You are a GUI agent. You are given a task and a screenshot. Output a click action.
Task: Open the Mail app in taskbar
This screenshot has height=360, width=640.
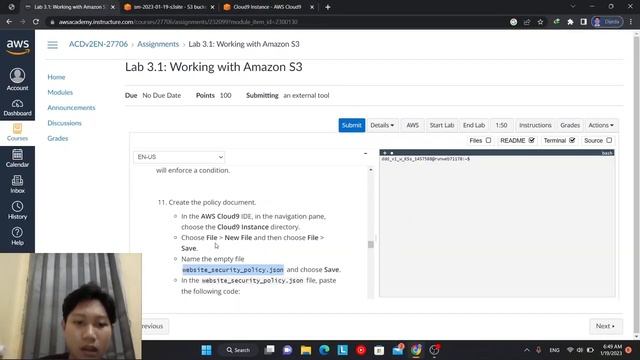point(398,350)
